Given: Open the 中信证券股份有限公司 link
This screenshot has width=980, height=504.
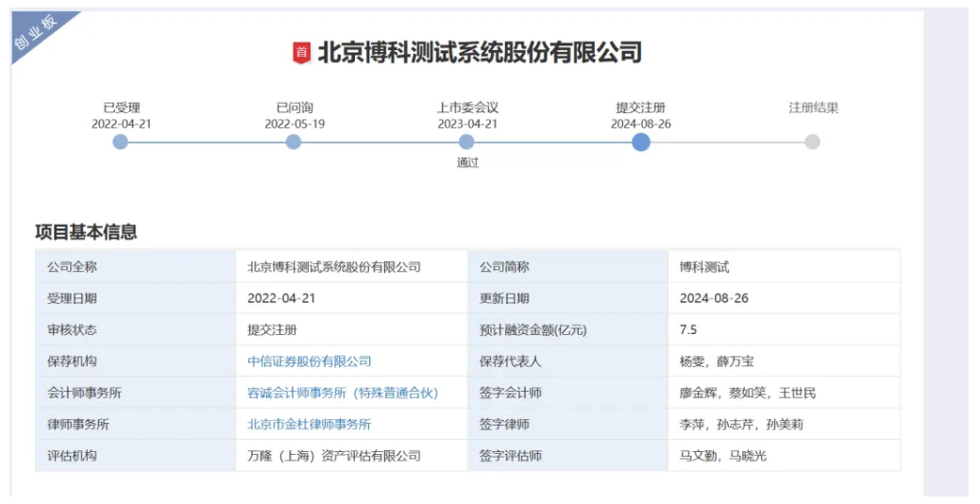Looking at the screenshot, I should click(310, 361).
